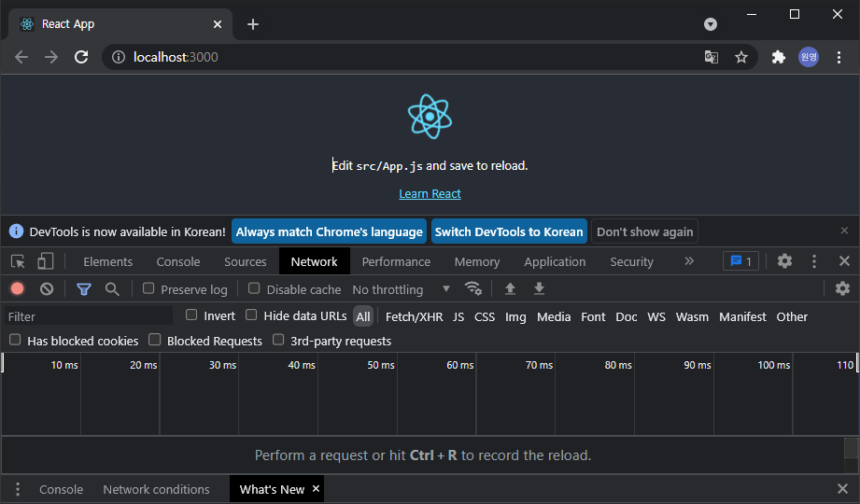Viewport: 860px width, 504px height.
Task: Enable the Preserve log checkbox
Action: 148,287
